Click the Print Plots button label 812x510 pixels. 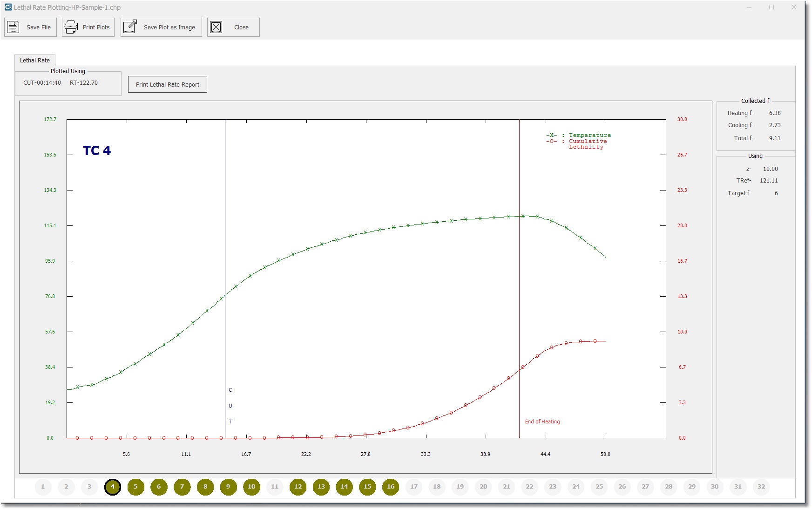pos(96,27)
